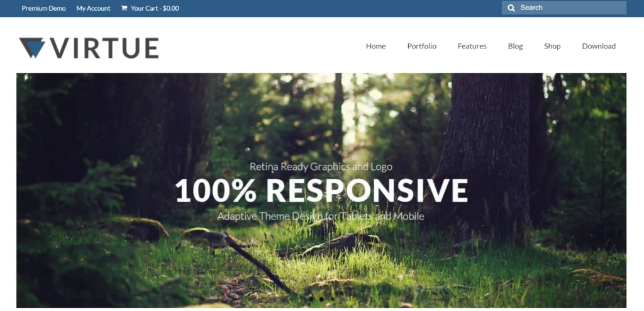Focus the Search text field
644x311 pixels.
tap(569, 8)
